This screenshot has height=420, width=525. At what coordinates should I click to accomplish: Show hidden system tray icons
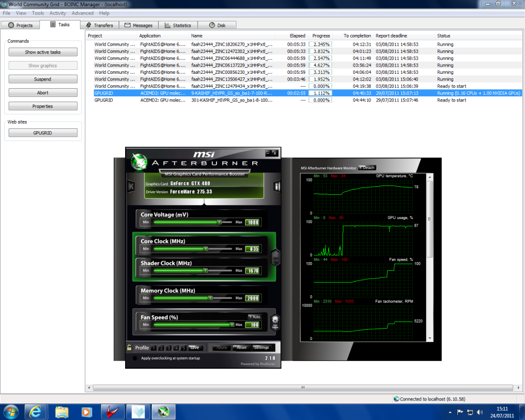coord(450,412)
